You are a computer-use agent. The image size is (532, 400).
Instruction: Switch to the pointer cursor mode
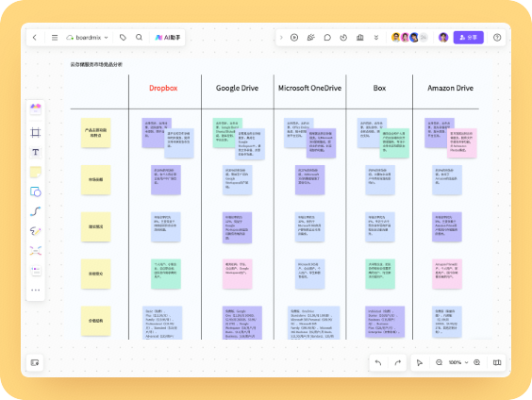[420, 362]
